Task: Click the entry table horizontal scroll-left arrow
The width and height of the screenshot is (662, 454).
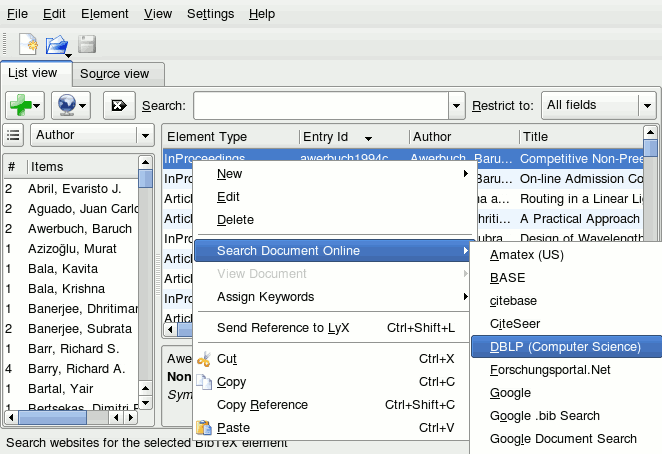Action: (170, 329)
